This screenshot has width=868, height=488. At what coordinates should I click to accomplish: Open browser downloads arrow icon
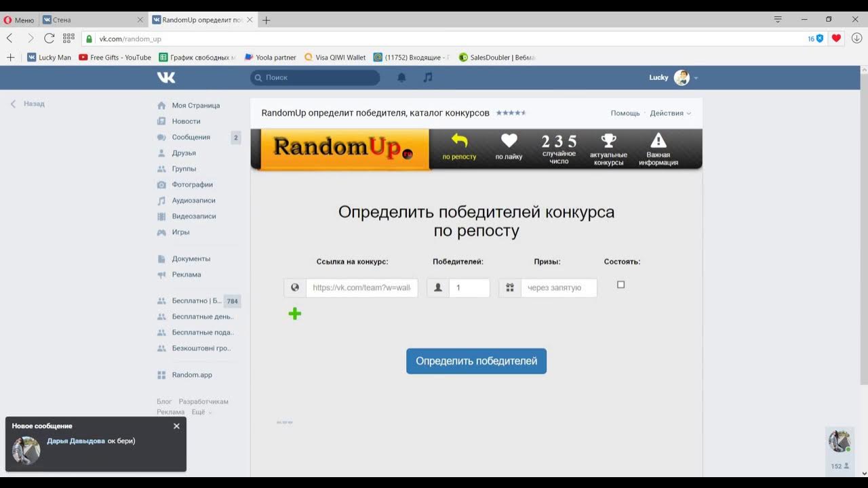(x=856, y=39)
